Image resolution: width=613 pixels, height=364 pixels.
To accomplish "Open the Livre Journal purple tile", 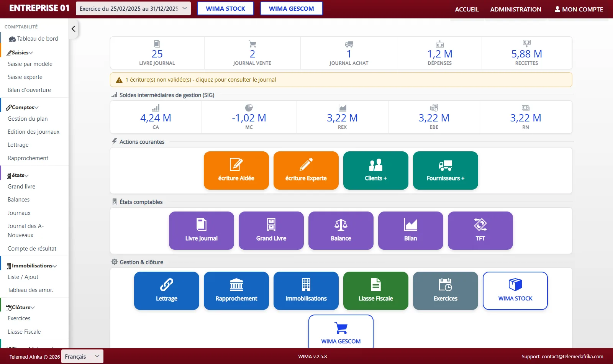I will pos(202,231).
